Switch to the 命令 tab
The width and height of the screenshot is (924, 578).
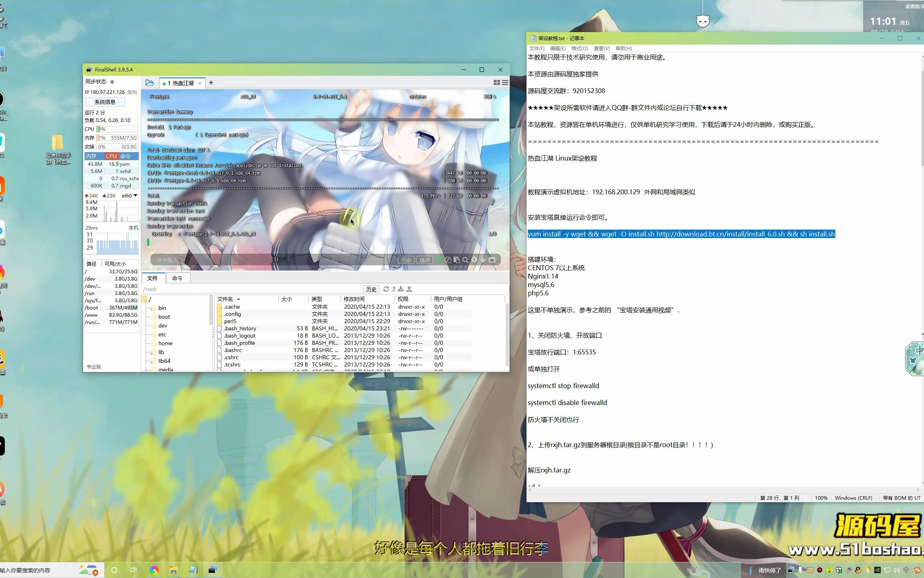(177, 278)
